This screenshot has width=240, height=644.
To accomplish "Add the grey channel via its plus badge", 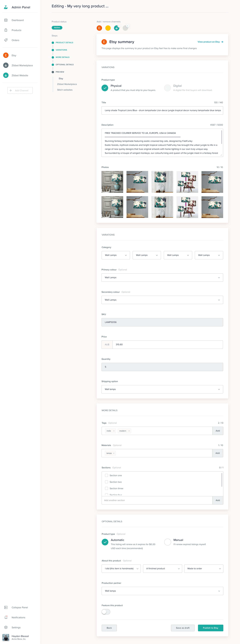I will pyautogui.click(x=127, y=26).
